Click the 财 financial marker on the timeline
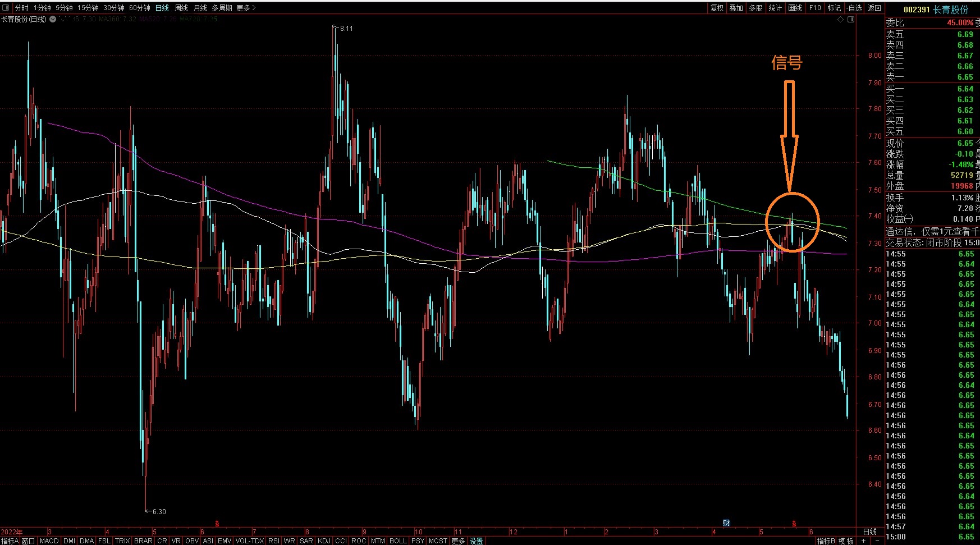980x545 pixels. 726,523
